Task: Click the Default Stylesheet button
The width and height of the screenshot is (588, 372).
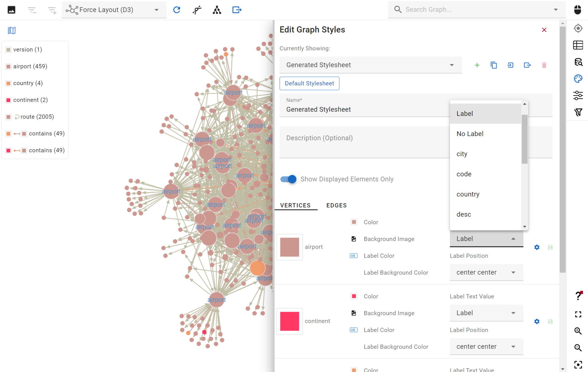Action: point(309,83)
